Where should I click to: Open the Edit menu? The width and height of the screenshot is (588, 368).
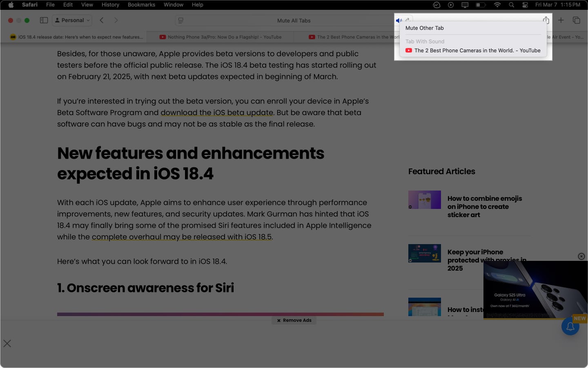click(68, 5)
